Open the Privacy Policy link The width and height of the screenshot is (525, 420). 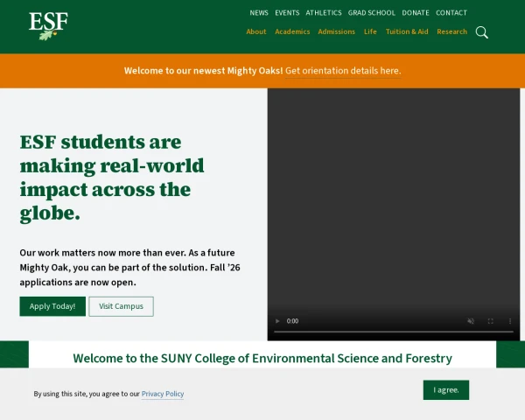163,394
